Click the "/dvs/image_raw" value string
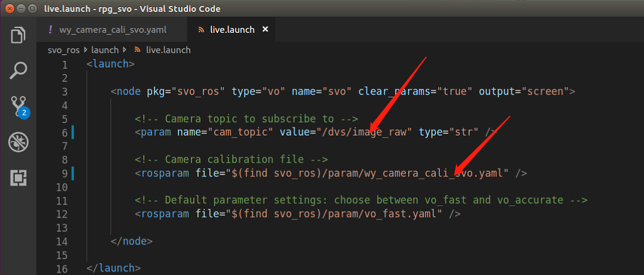Screen dimensions: 644x275 click(363, 132)
